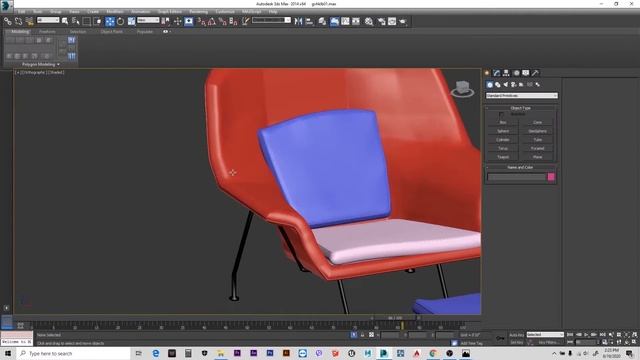Switch to the Motion command panel
The image size is (640, 360).
(516, 73)
